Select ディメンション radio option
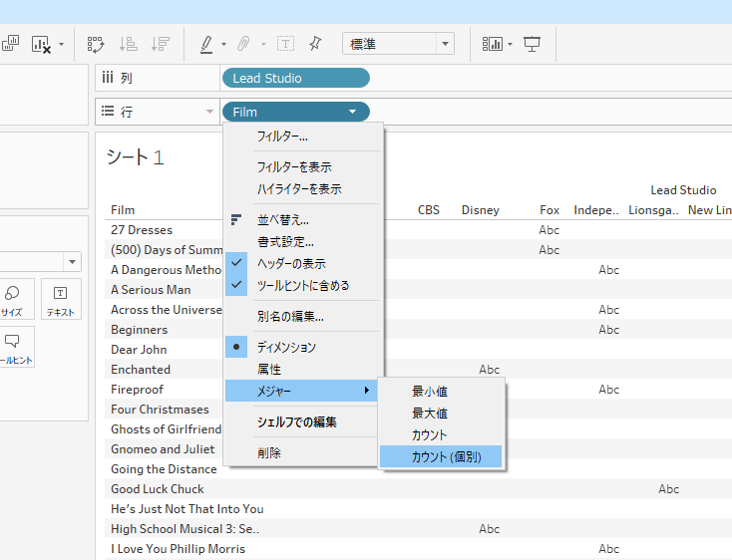 point(303,347)
